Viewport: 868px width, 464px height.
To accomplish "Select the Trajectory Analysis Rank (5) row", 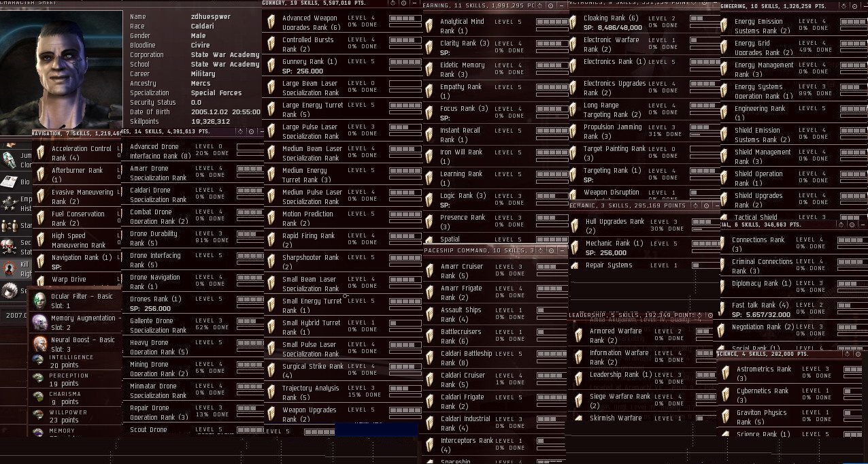I will [x=343, y=393].
